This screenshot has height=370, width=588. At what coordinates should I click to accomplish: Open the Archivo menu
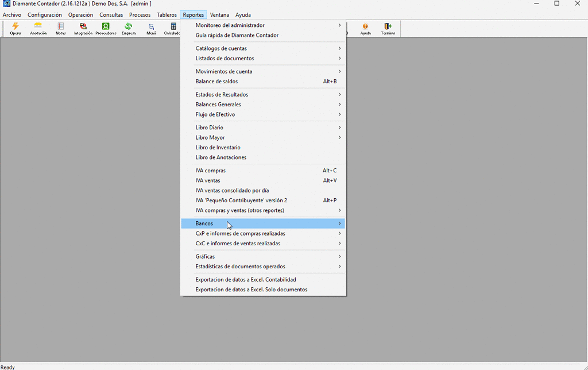pos(12,15)
